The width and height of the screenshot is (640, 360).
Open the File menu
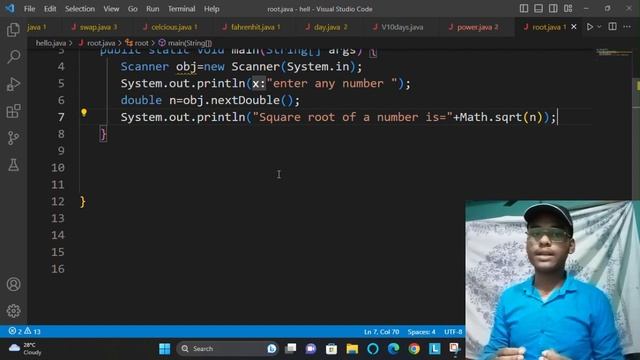click(29, 9)
